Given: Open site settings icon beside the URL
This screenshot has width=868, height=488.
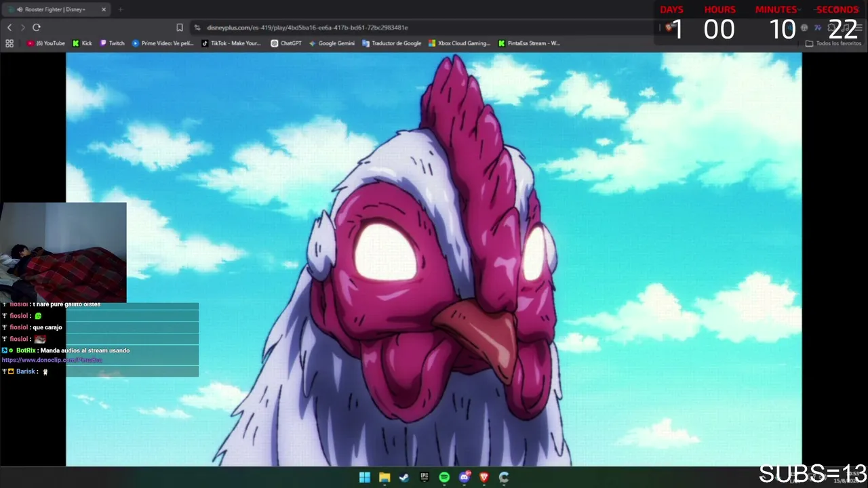Looking at the screenshot, I should [x=197, y=27].
